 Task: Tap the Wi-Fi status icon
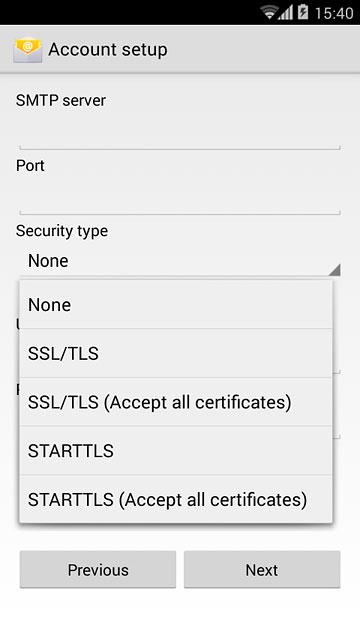(269, 12)
